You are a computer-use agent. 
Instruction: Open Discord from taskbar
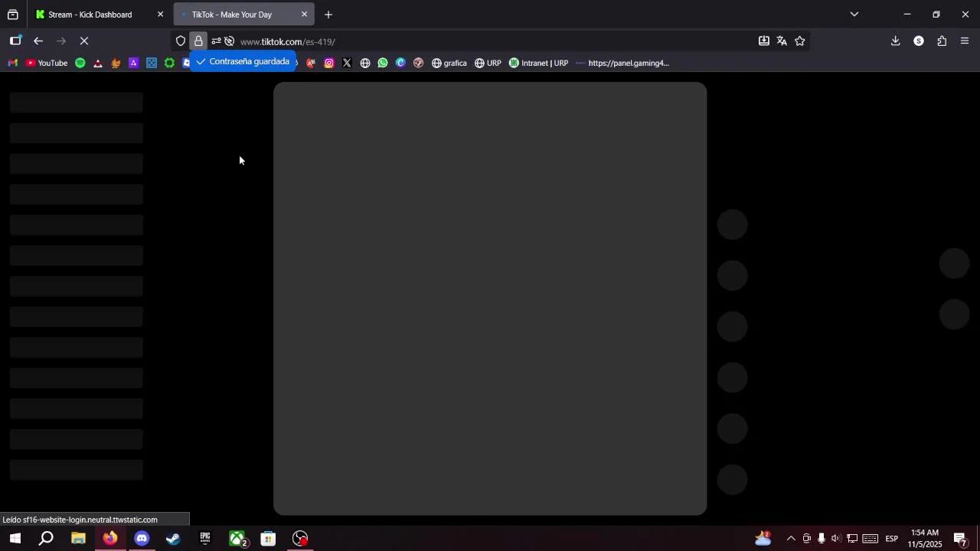(142, 539)
